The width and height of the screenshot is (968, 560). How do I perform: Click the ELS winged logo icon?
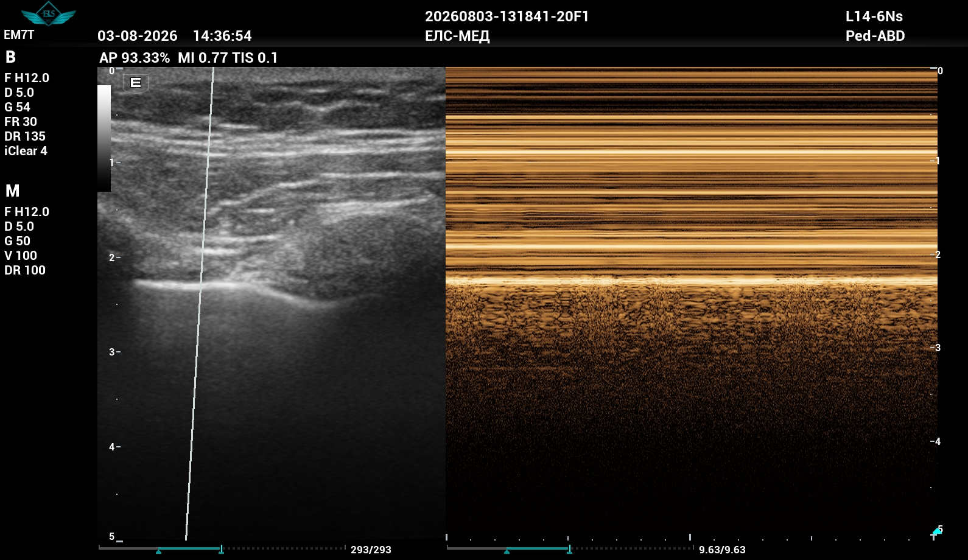[48, 13]
